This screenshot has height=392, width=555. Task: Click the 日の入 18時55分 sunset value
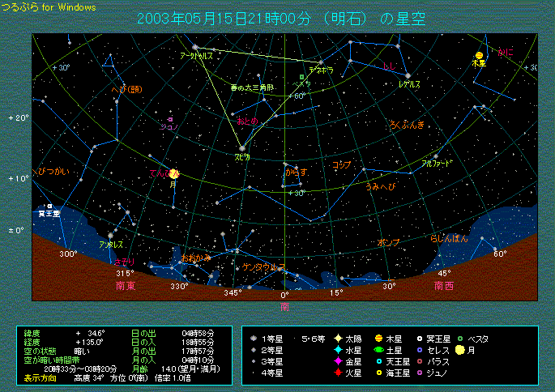click(199, 342)
